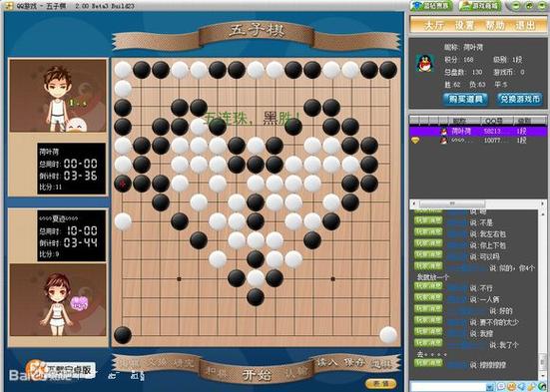Click the 总盘数 130 stat

coord(463,72)
